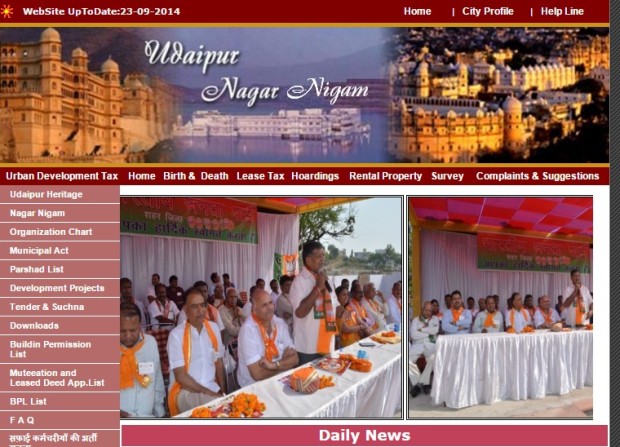Open Muteeation and Leased Deed App.List
This screenshot has height=447, width=620.
pos(60,378)
